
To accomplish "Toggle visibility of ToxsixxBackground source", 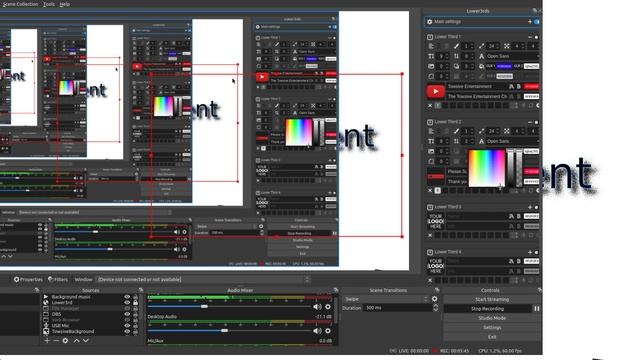I will click(127, 331).
